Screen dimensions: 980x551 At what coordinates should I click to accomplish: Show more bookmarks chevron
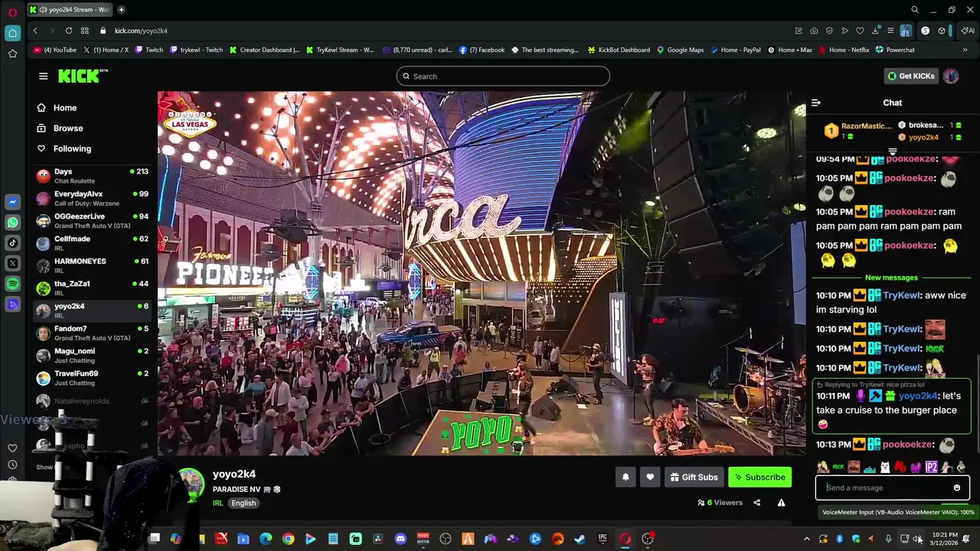(x=965, y=50)
